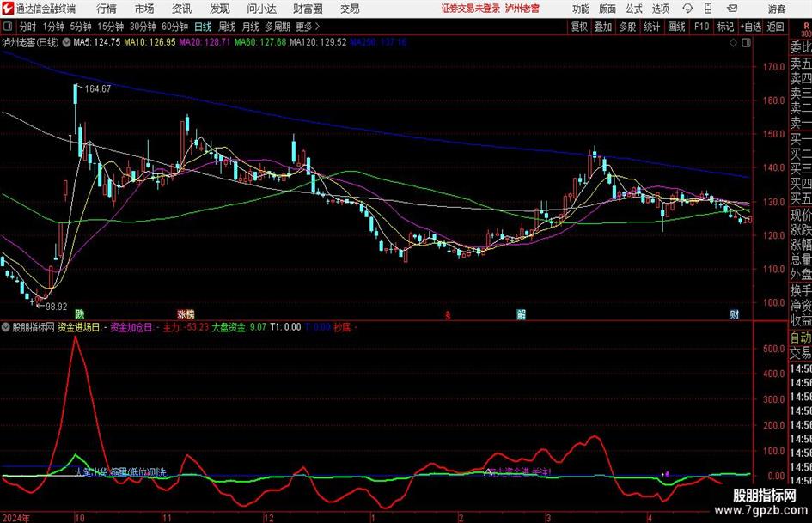Click the 叠加 overlay toolbar button
Screen dimensions: 812x523
[x=603, y=27]
